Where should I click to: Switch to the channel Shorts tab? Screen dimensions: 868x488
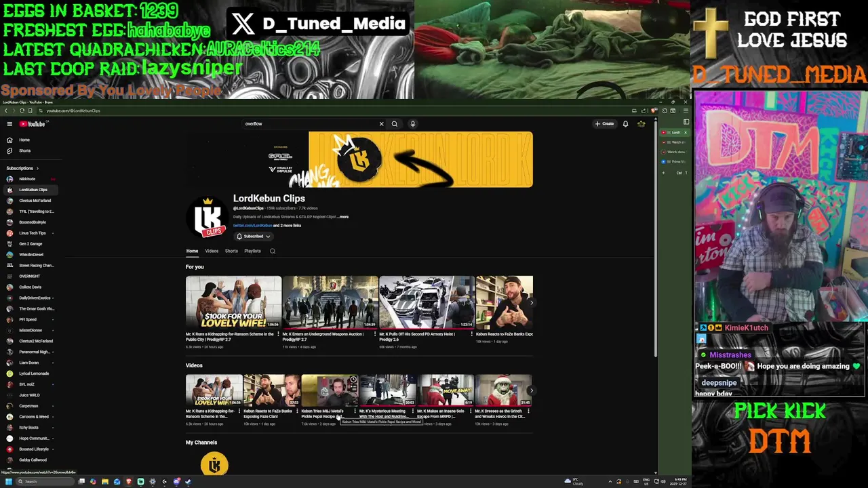point(231,251)
